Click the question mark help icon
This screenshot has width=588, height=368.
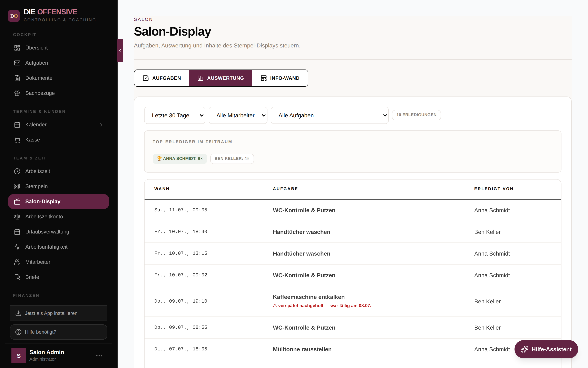pyautogui.click(x=18, y=332)
